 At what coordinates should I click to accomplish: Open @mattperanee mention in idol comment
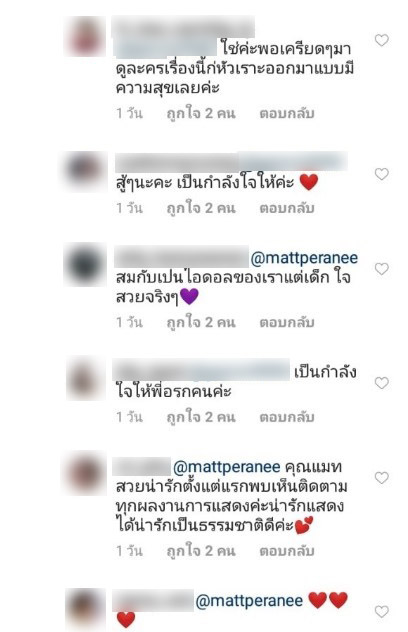tap(304, 258)
